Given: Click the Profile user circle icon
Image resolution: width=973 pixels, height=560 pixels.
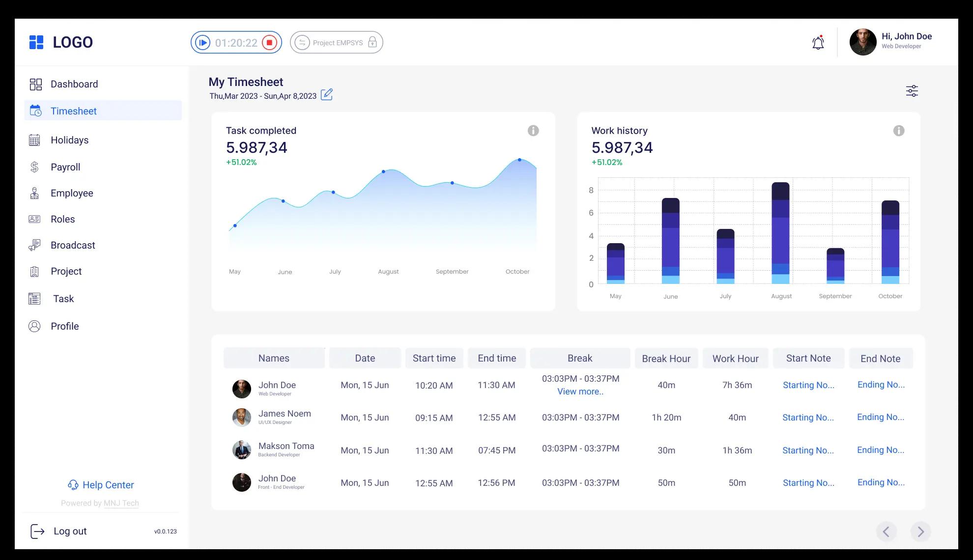Looking at the screenshot, I should pyautogui.click(x=34, y=326).
